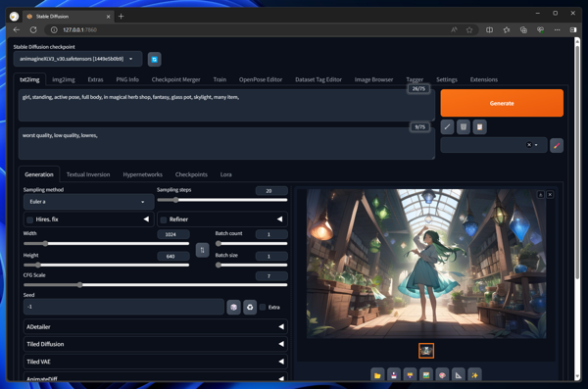Refresh the checkpoint list

point(154,59)
